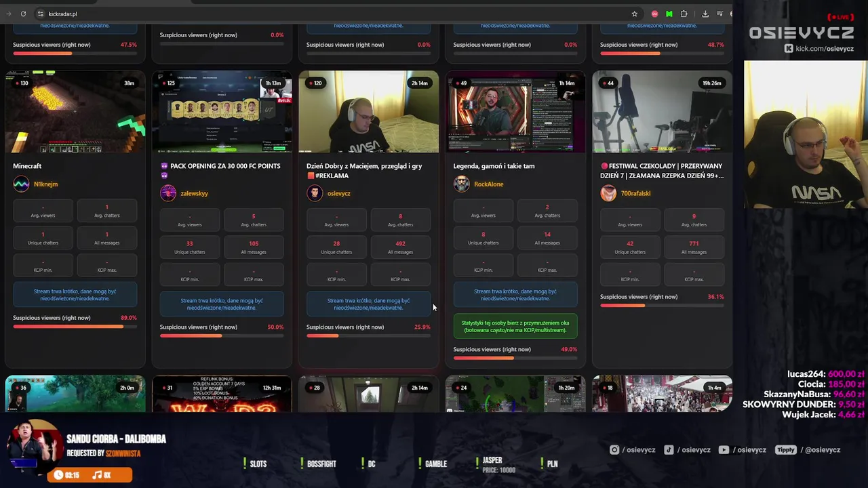Click the BOSSFIGHT label in overlay

(321, 464)
